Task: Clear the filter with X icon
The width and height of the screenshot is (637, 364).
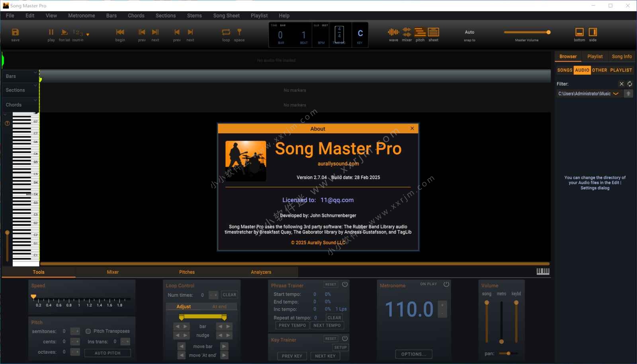Action: tap(621, 84)
